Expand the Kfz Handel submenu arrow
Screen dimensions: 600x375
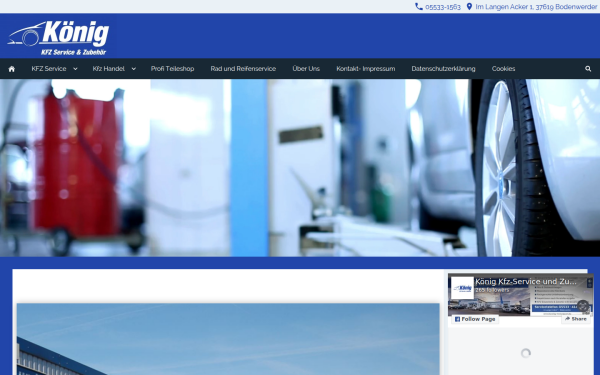tap(134, 69)
